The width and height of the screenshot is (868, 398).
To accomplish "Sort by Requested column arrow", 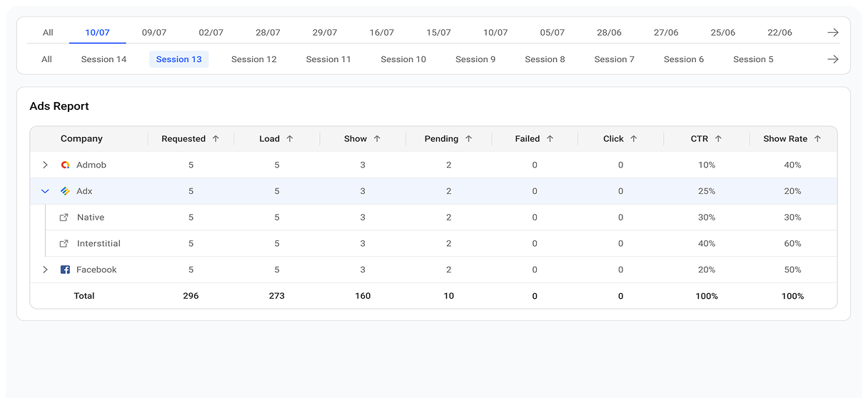I will click(216, 139).
